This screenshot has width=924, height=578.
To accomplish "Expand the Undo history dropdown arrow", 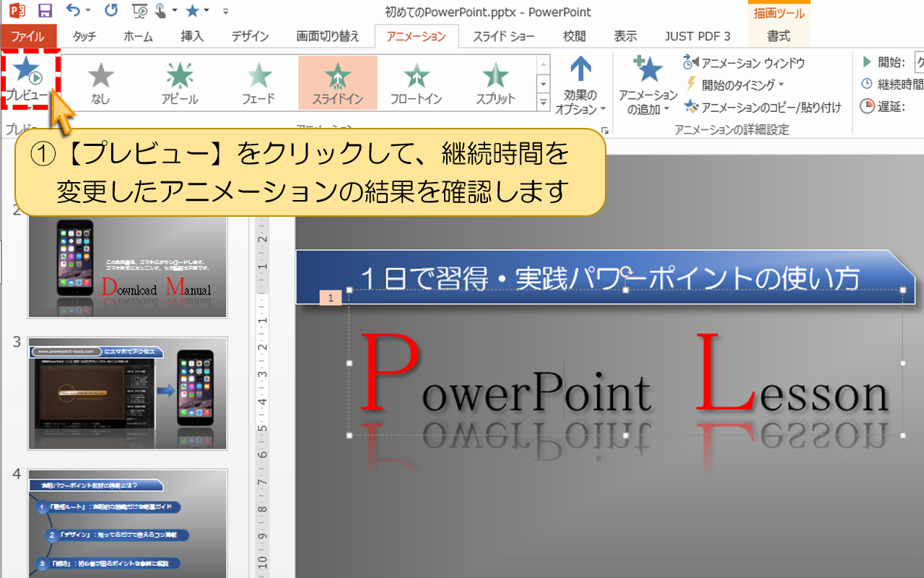I will [88, 12].
